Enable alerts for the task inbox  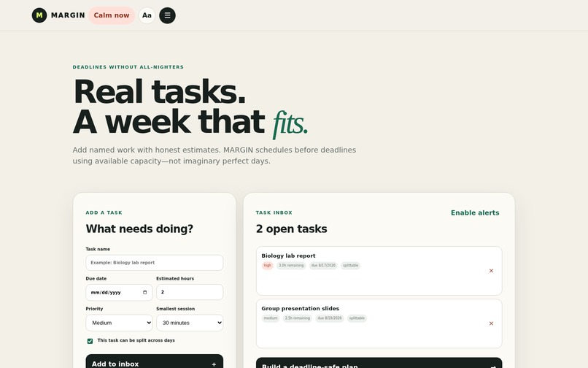tap(475, 213)
